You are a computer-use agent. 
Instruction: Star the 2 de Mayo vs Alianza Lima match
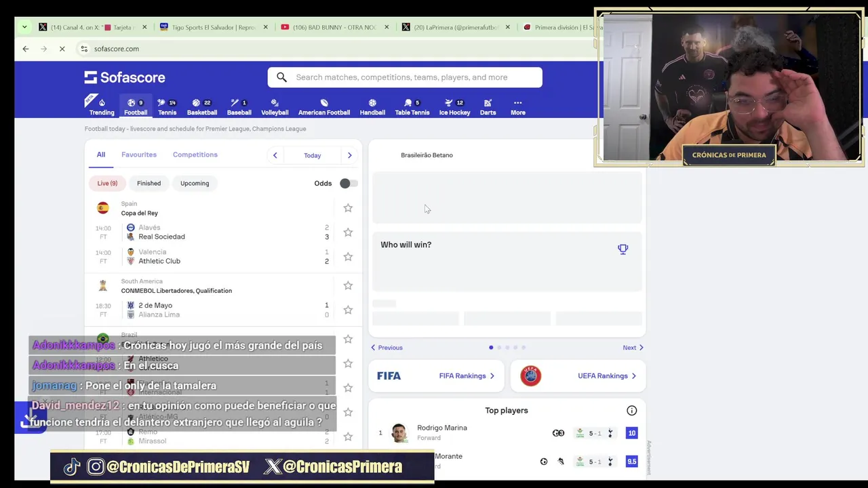[x=348, y=310]
